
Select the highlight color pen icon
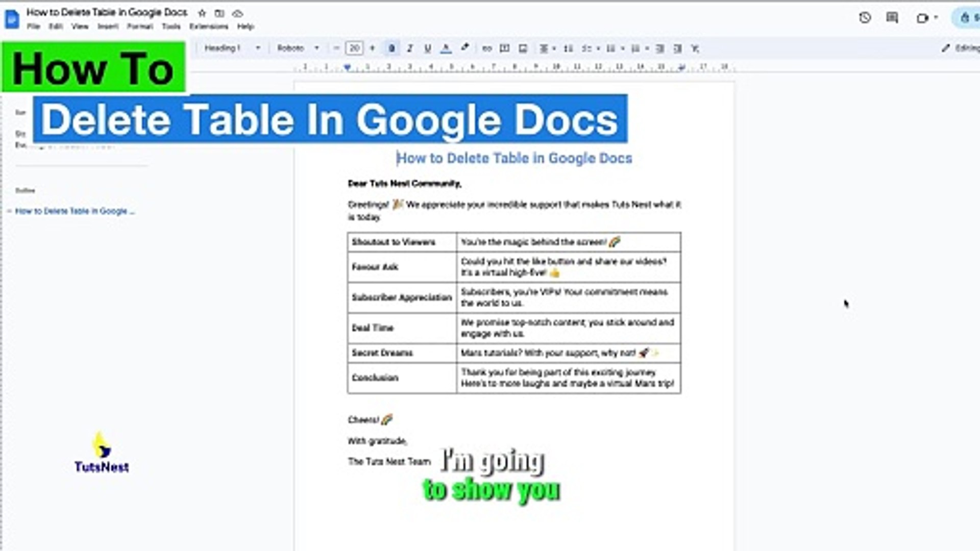point(464,48)
